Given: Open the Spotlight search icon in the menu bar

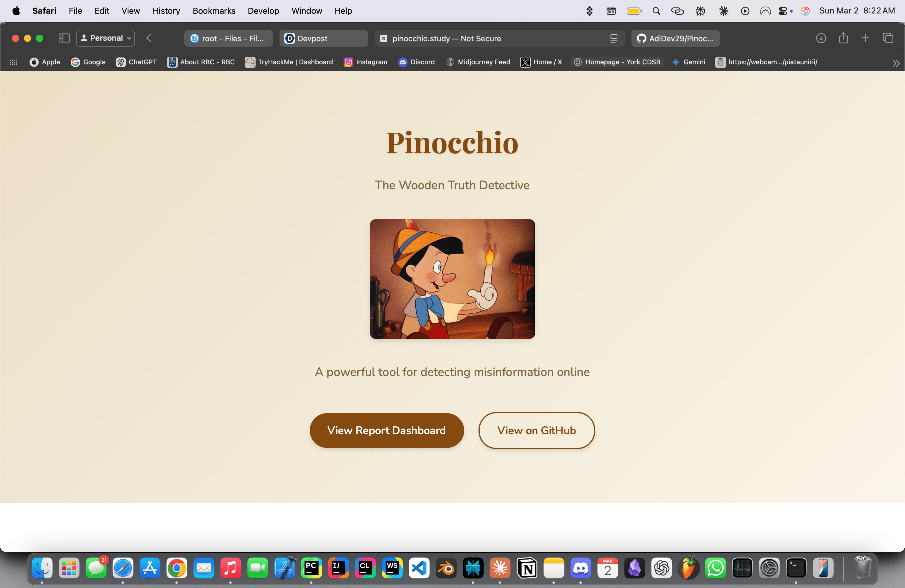Looking at the screenshot, I should [656, 11].
